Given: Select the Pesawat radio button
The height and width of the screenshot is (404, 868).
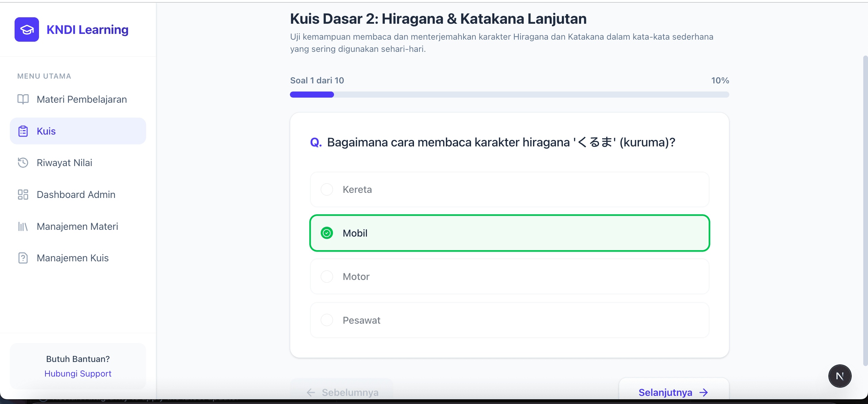Looking at the screenshot, I should pyautogui.click(x=327, y=320).
